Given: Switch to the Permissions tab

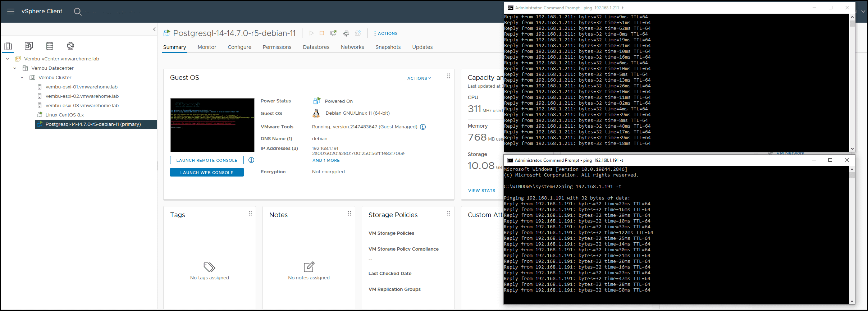Looking at the screenshot, I should pyautogui.click(x=277, y=47).
